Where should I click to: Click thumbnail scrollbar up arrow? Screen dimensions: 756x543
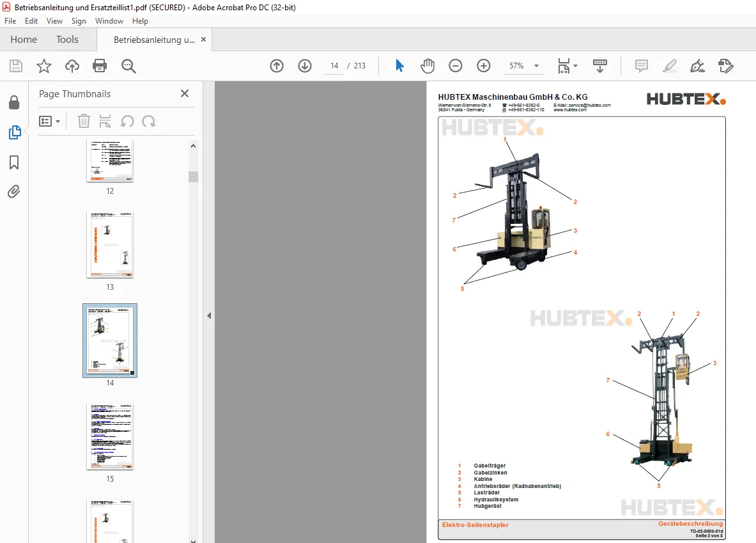click(x=194, y=146)
